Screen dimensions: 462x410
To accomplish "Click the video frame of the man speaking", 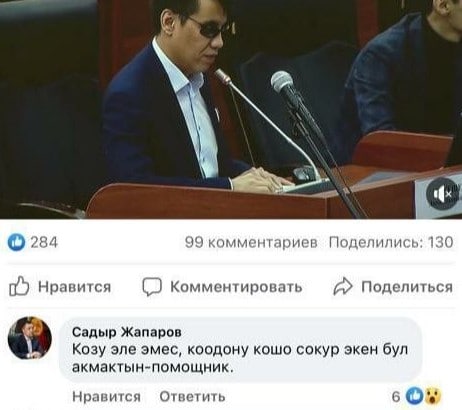I will coord(231,109).
